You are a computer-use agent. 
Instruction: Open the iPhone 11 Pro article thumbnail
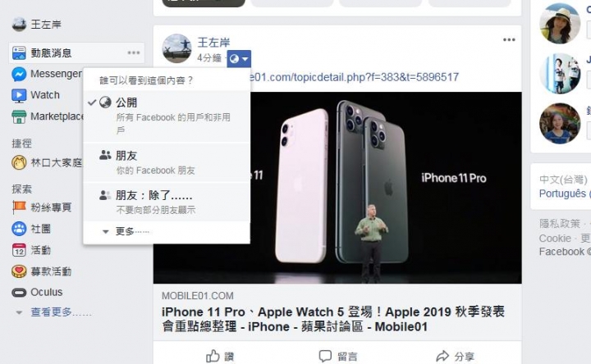pyautogui.click(x=337, y=188)
